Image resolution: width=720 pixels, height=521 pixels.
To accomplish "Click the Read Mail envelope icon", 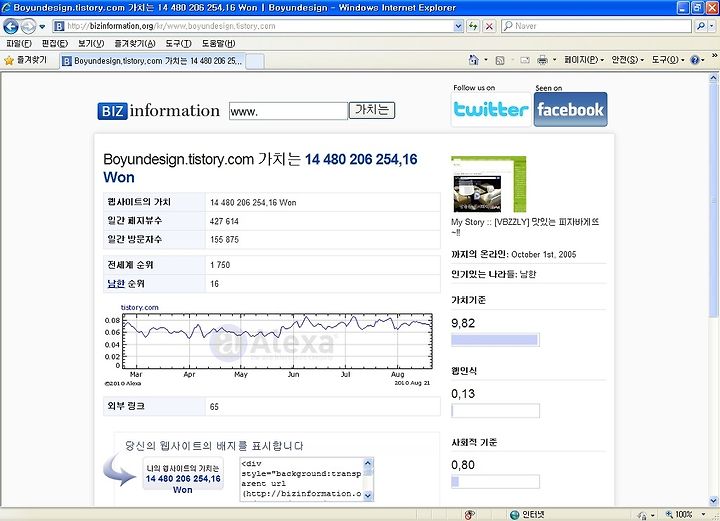I will (525, 60).
